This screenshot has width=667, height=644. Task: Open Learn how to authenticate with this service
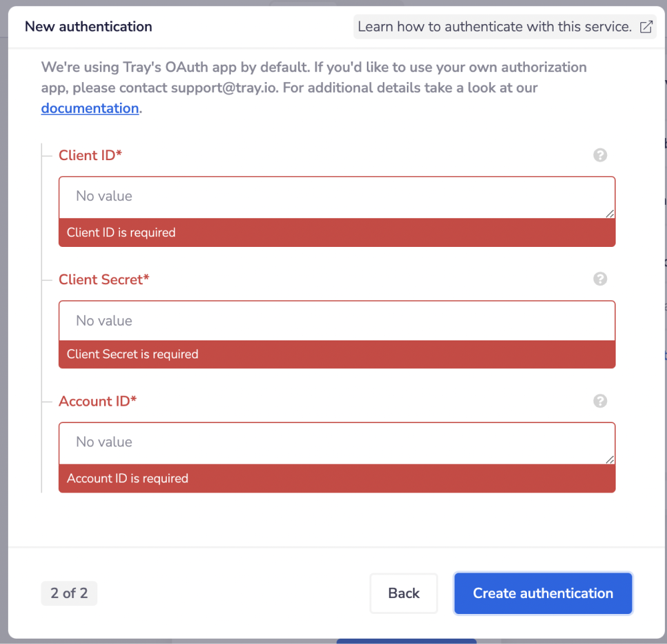click(x=498, y=27)
